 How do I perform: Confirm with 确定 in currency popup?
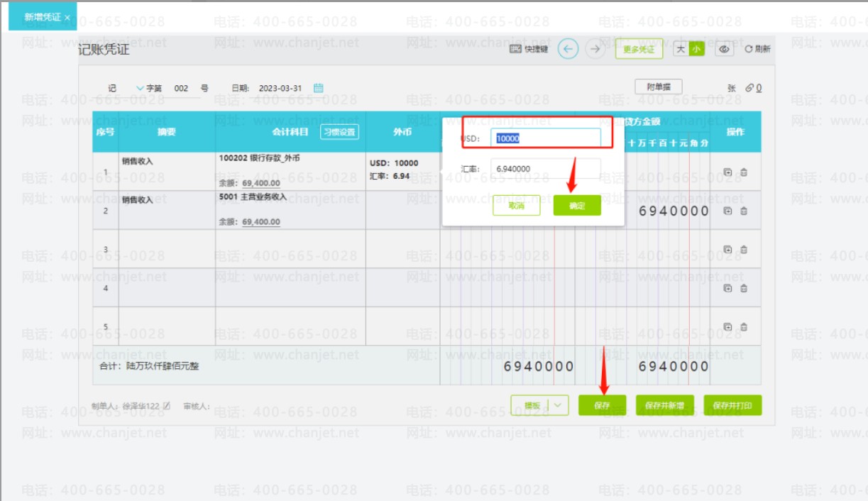[577, 205]
